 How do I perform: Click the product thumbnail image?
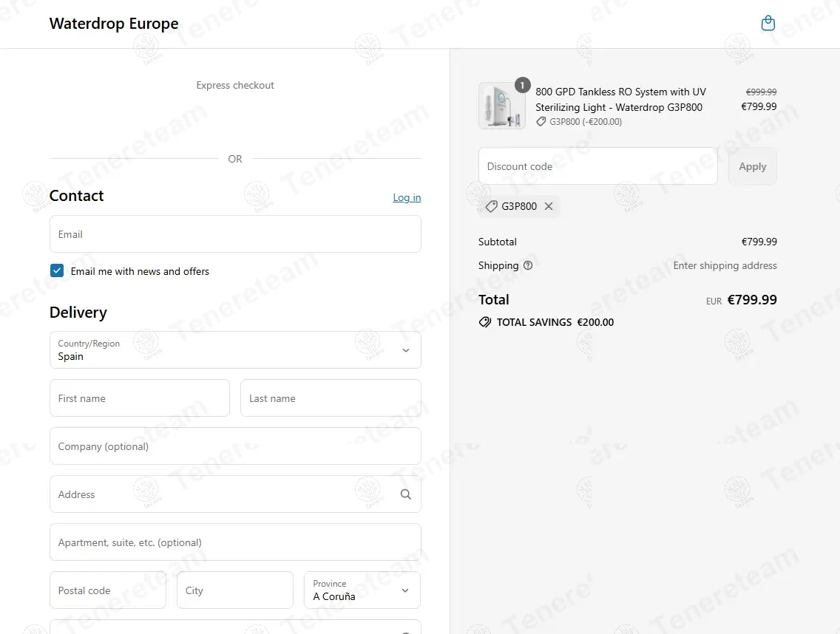coord(501,106)
